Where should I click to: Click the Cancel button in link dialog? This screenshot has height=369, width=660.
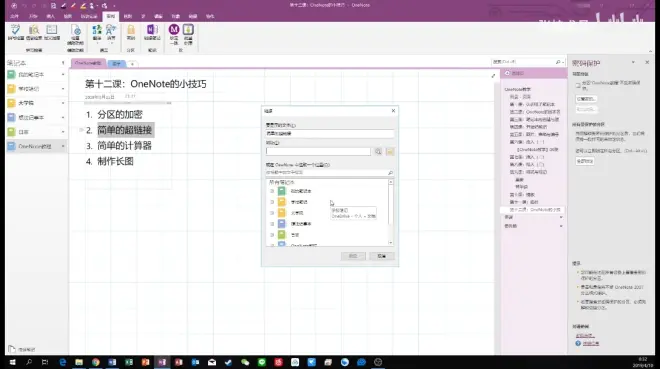click(x=382, y=256)
